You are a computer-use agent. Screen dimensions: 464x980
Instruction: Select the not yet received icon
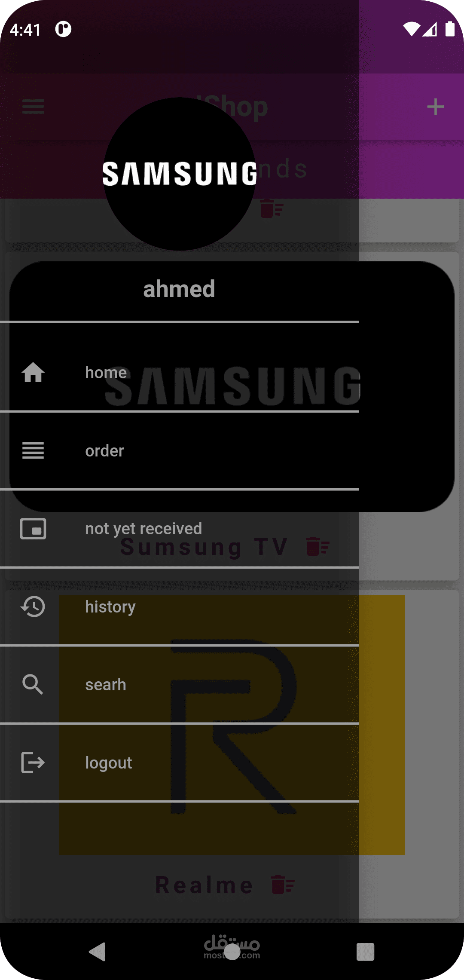[33, 529]
